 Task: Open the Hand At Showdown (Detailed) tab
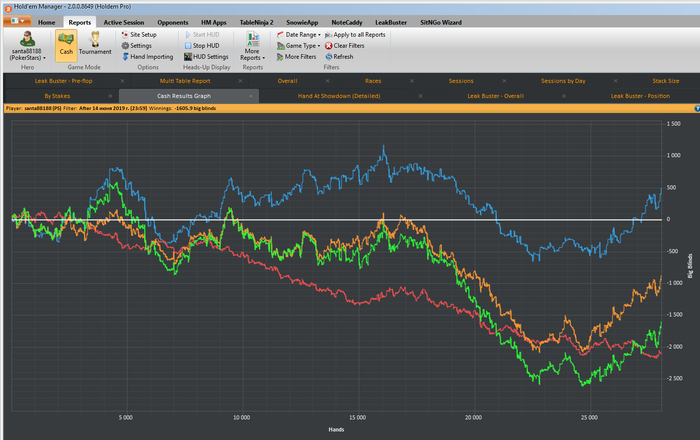coord(339,96)
